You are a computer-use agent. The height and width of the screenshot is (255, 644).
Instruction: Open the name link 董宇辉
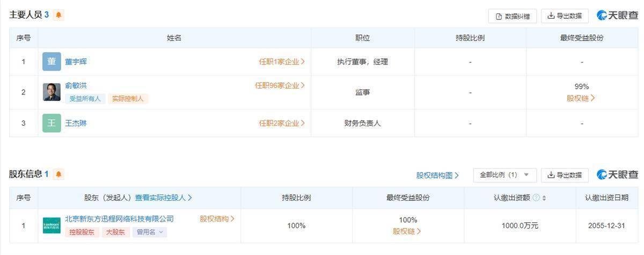76,62
